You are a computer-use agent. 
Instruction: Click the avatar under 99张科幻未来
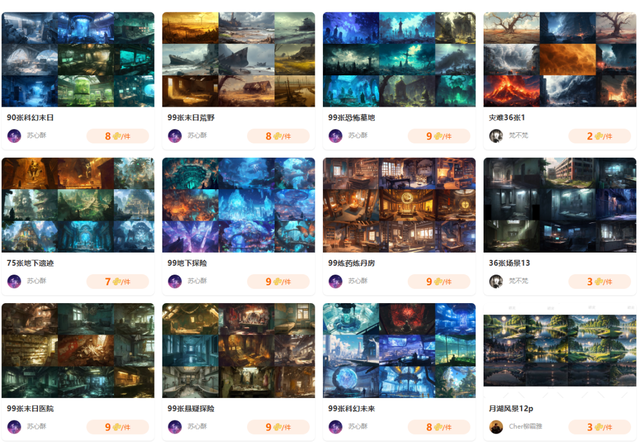click(x=336, y=427)
